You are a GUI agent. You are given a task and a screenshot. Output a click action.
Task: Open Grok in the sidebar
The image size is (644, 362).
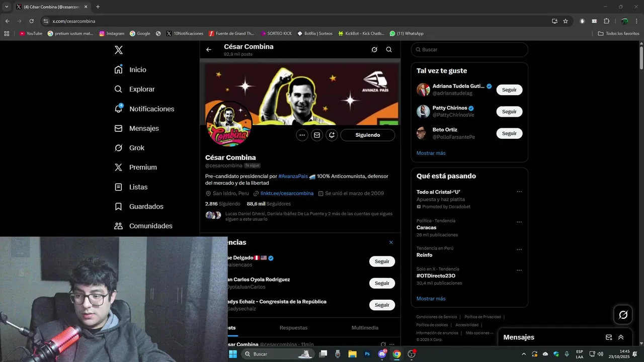pyautogui.click(x=129, y=148)
